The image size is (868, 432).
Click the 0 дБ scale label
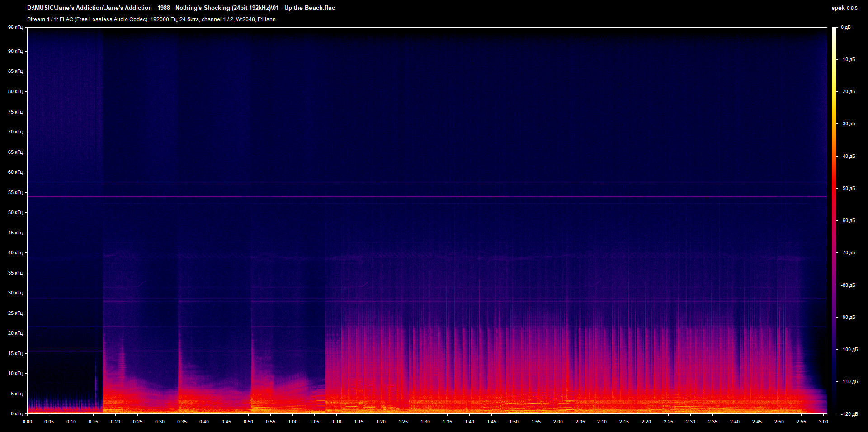845,28
